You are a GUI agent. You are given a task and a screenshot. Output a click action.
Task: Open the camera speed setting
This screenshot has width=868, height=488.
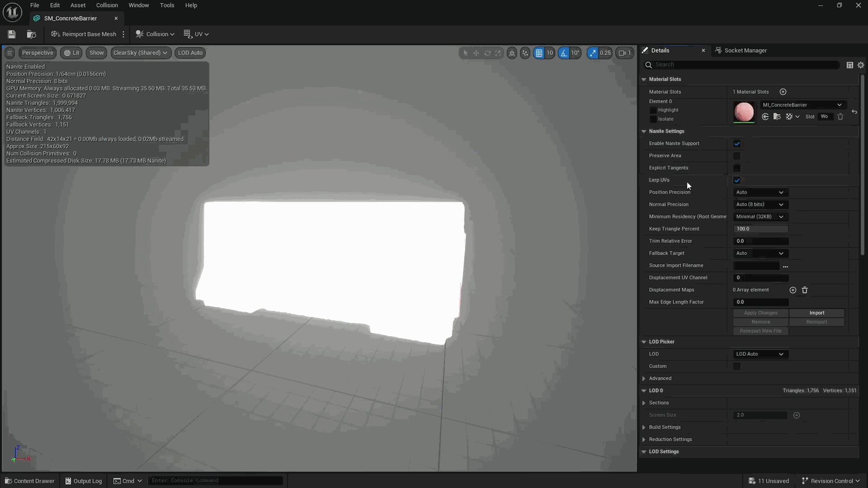(625, 53)
